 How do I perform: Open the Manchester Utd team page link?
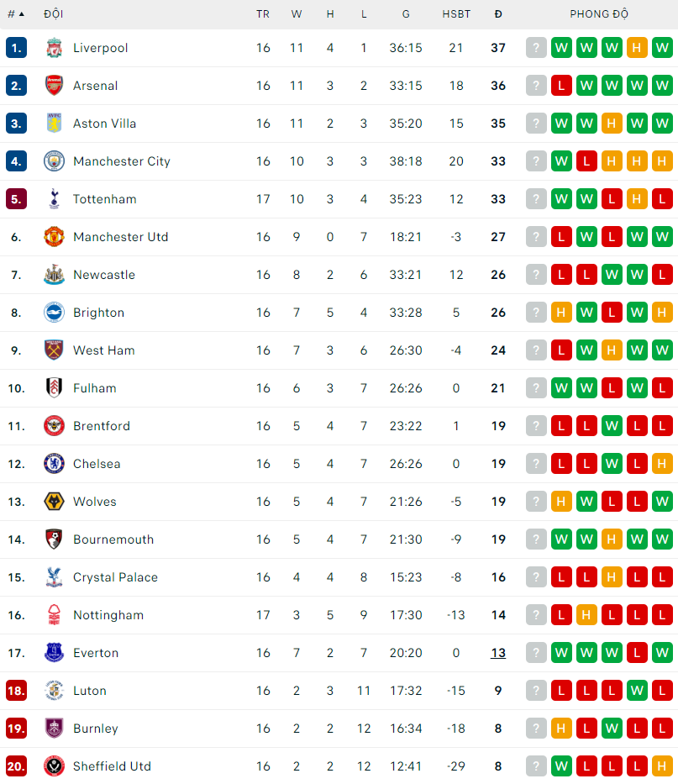click(x=120, y=237)
